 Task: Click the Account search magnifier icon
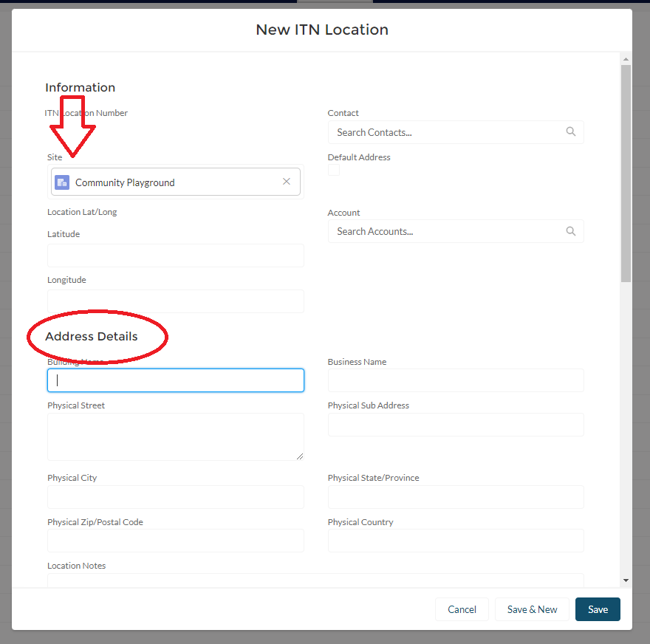coord(570,231)
